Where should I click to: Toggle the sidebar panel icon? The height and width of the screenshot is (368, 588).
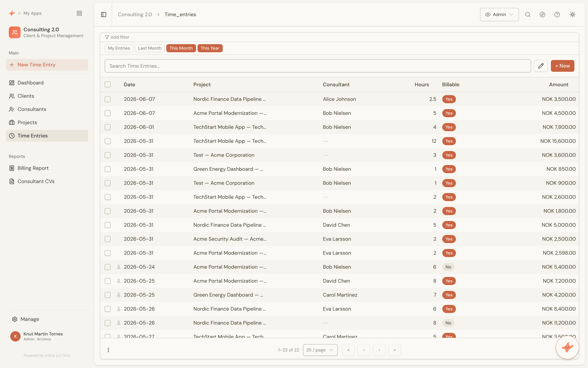[103, 15]
